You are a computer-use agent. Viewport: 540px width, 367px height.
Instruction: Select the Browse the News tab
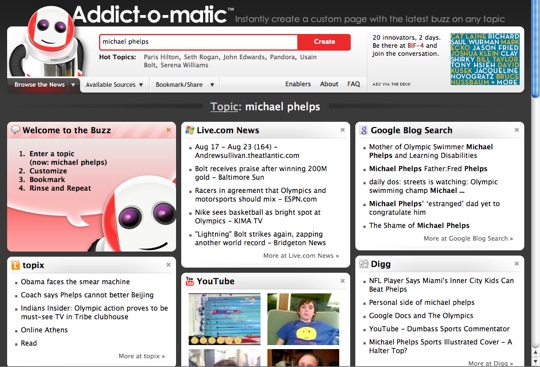tap(39, 85)
